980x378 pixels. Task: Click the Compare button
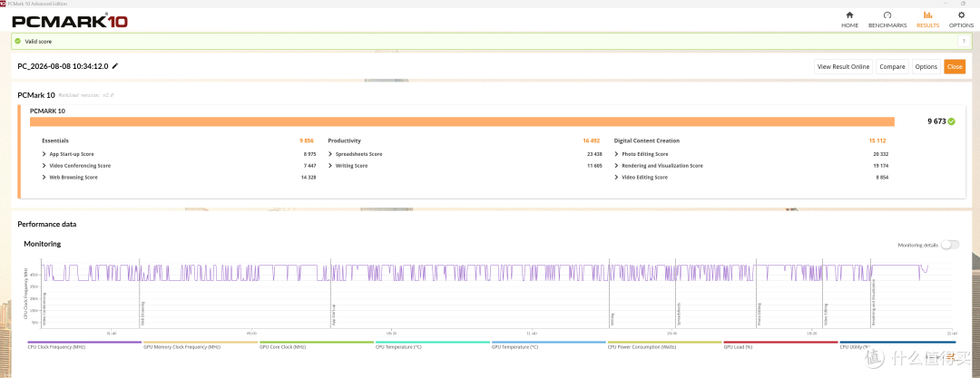click(893, 67)
